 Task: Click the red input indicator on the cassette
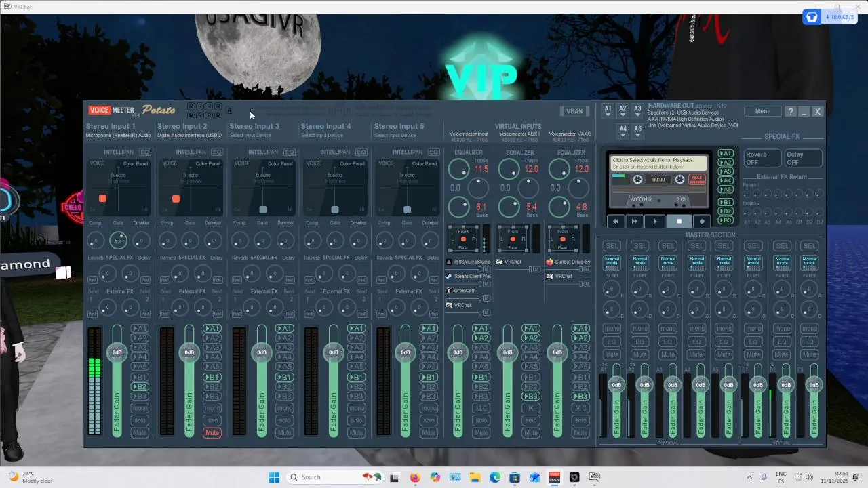coord(696,179)
